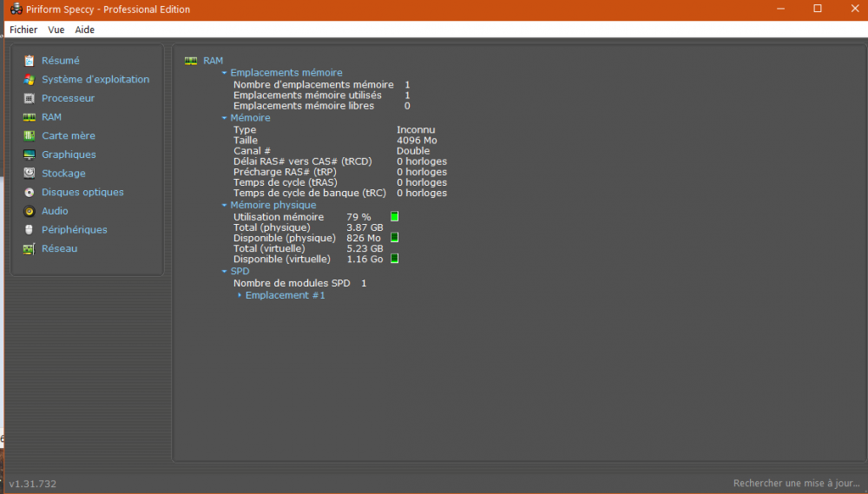Select the Processeur chip icon

pyautogui.click(x=30, y=98)
